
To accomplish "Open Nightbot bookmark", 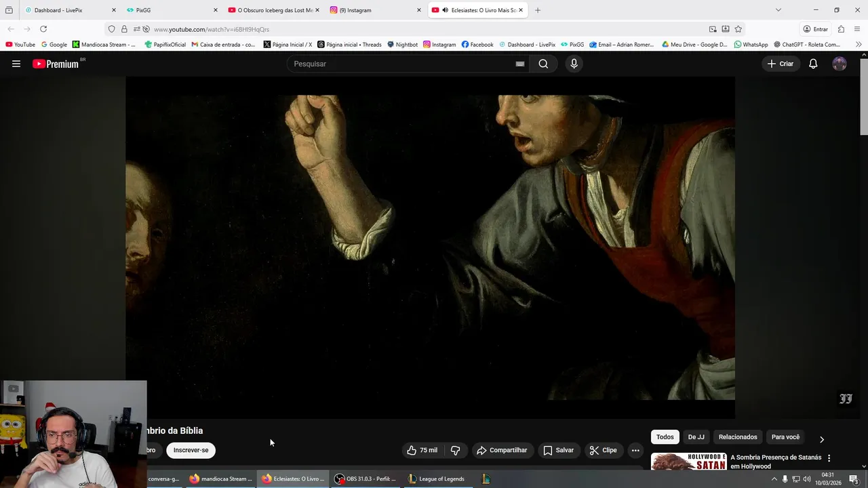I will point(402,45).
